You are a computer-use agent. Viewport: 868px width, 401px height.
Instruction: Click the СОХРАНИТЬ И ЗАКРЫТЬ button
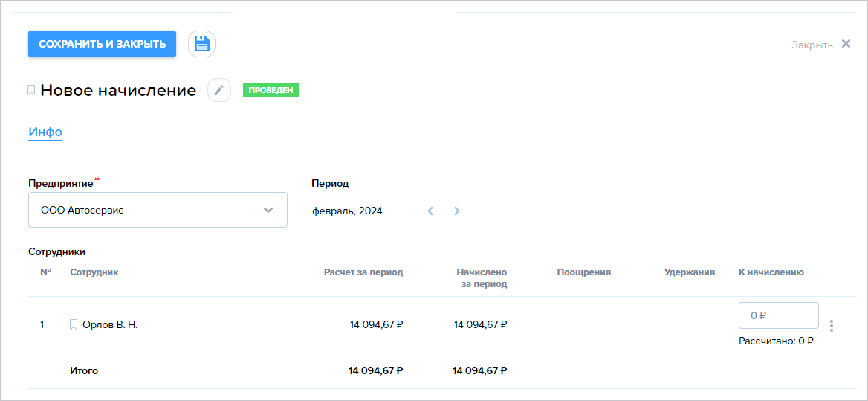[103, 44]
